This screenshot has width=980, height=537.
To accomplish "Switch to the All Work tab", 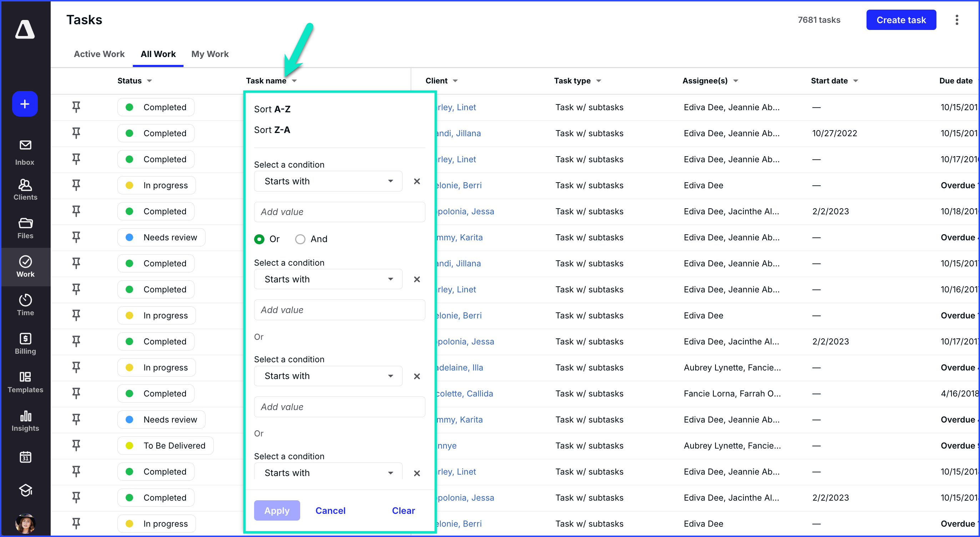I will pyautogui.click(x=158, y=54).
